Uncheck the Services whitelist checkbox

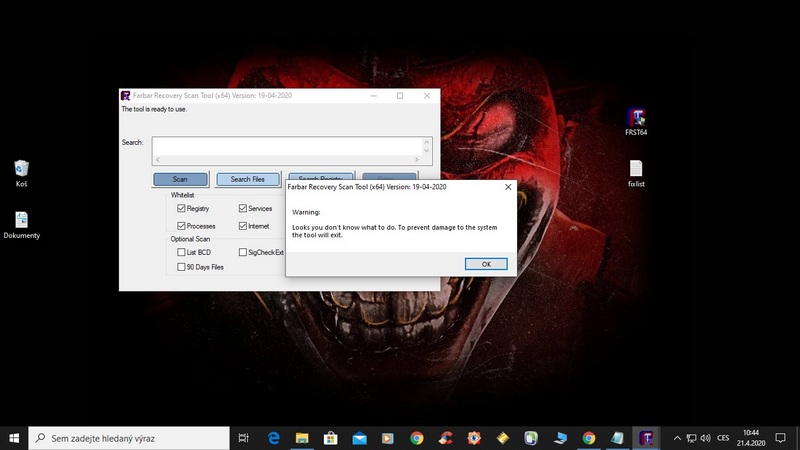[x=243, y=208]
